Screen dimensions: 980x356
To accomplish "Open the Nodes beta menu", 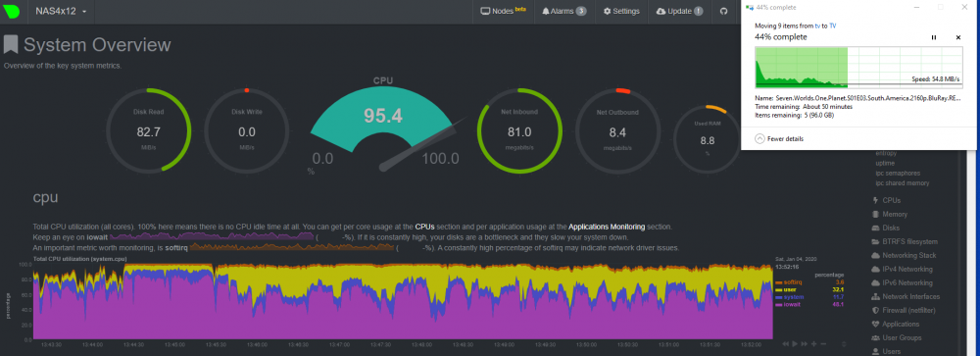I will click(x=503, y=11).
